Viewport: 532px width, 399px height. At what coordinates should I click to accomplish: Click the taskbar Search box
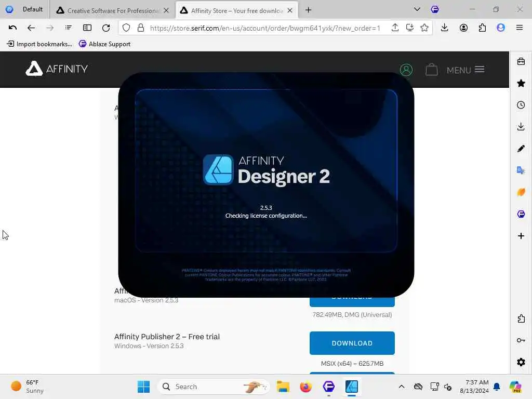pos(214,387)
